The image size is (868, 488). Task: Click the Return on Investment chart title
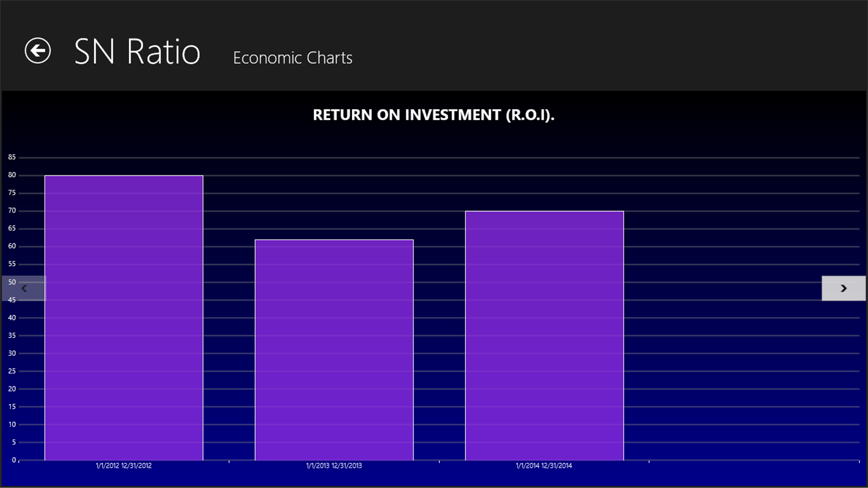[433, 114]
